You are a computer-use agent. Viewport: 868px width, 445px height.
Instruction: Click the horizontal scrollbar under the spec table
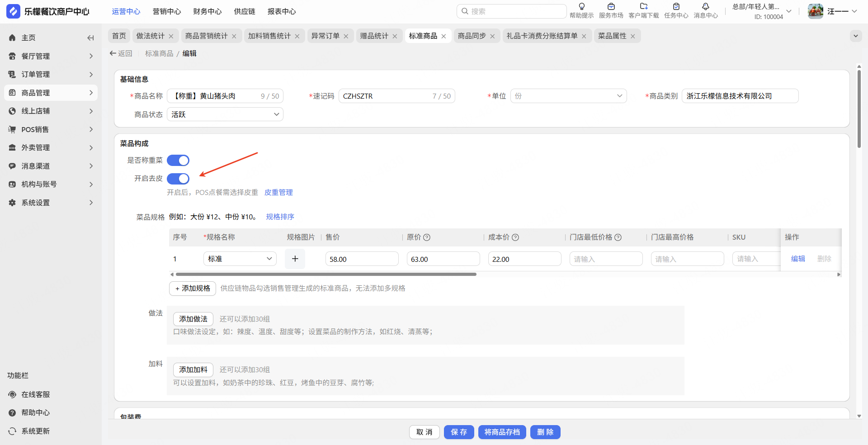[x=325, y=275]
